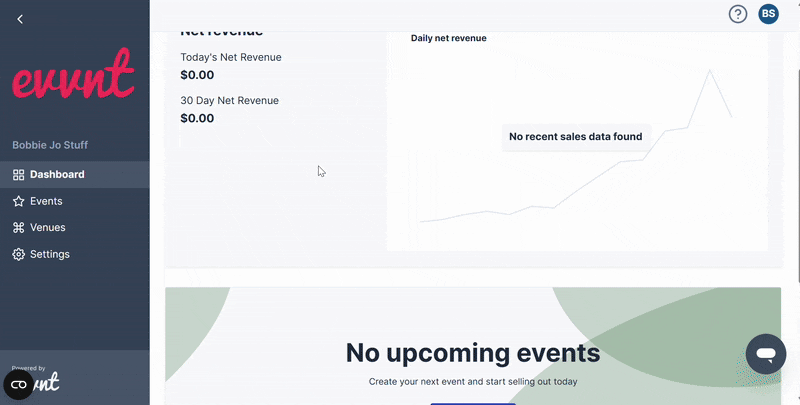Open the BS user avatar menu
The image size is (800, 405).
tap(768, 14)
